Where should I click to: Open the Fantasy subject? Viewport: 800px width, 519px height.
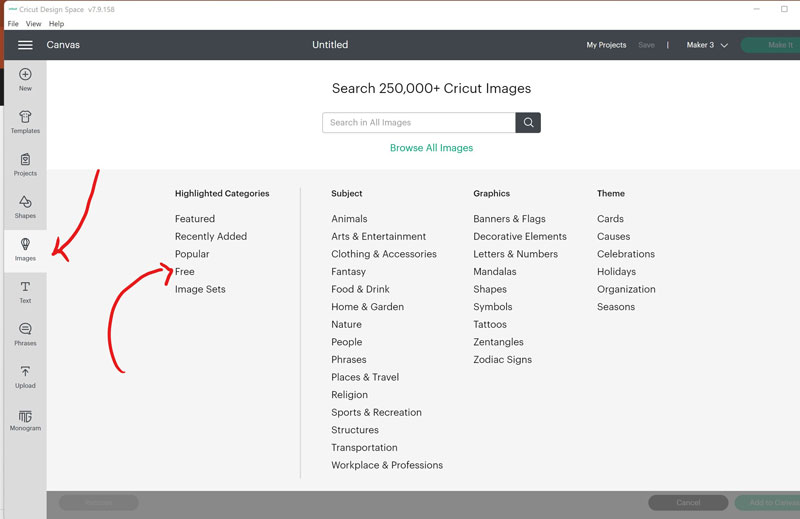[x=348, y=271]
